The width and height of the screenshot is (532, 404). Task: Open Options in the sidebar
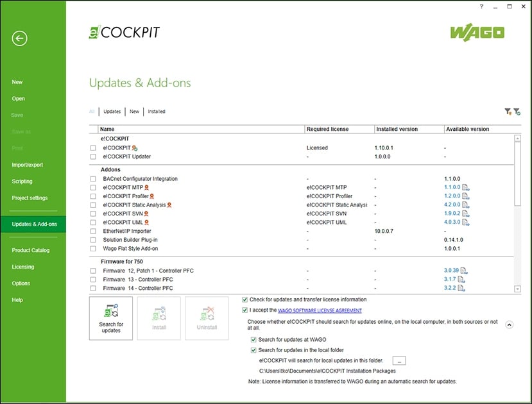coord(21,283)
